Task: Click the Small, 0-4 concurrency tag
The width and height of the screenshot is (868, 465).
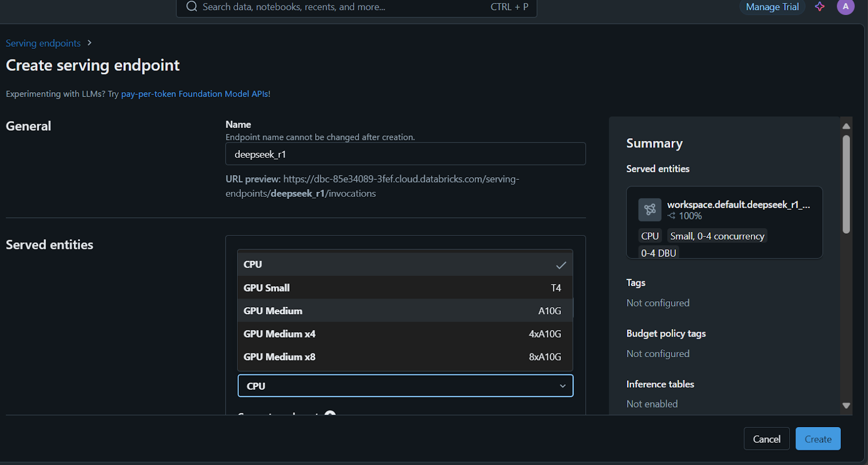Action: pyautogui.click(x=717, y=236)
